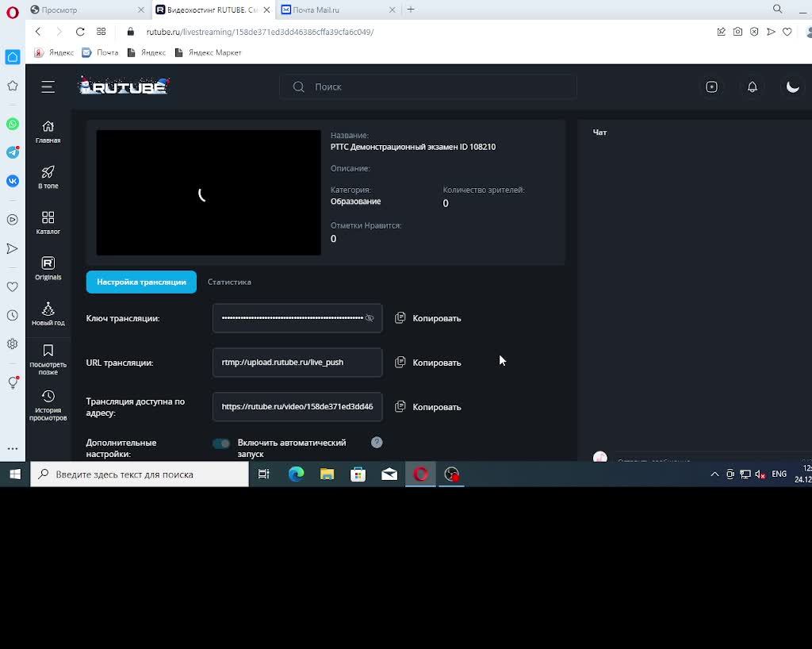Copy the URL трансляции
812x649 pixels.
(427, 363)
